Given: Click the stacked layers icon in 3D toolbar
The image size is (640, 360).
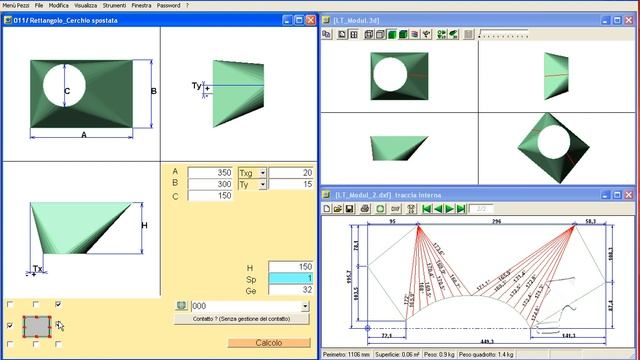Looking at the screenshot, I should [x=414, y=35].
